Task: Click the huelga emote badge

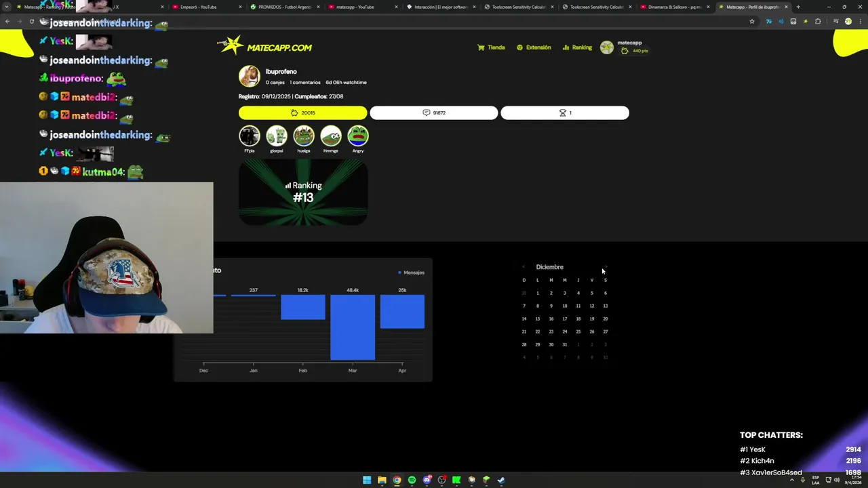Action: pos(303,136)
